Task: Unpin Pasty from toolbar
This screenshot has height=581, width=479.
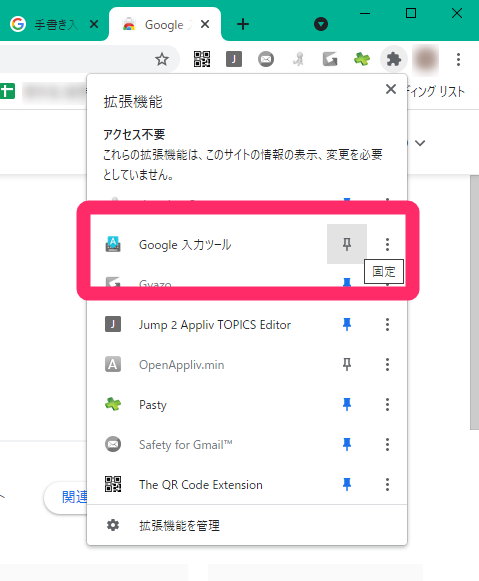Action: (x=347, y=405)
